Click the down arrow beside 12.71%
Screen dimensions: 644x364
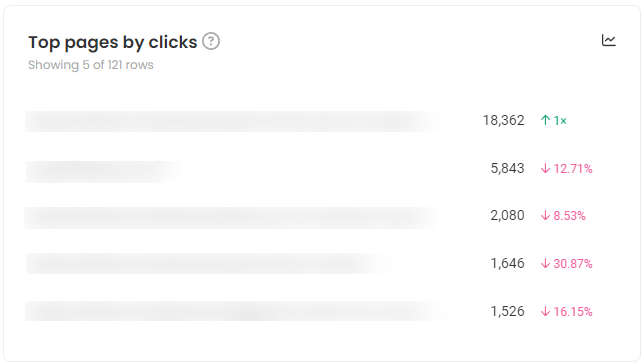click(545, 168)
